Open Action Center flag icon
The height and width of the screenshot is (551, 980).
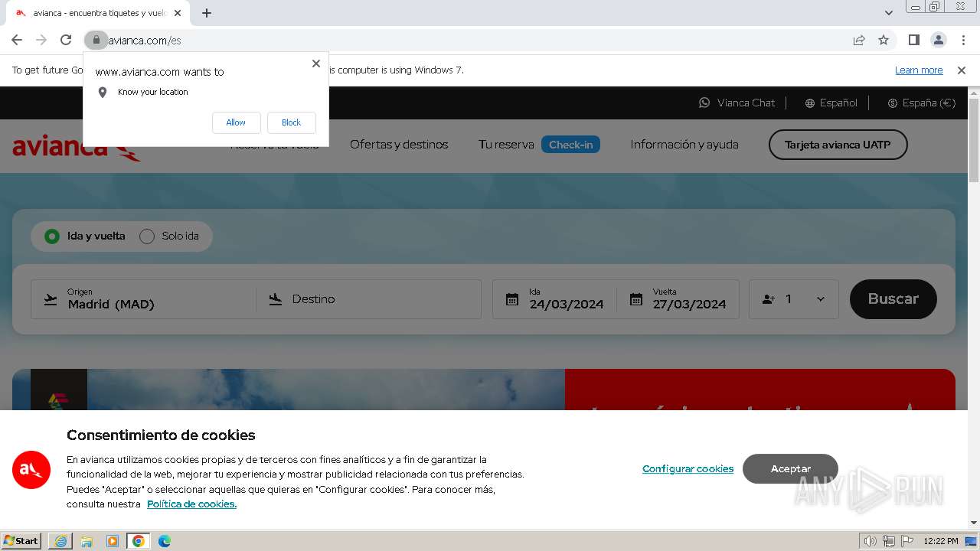point(906,541)
